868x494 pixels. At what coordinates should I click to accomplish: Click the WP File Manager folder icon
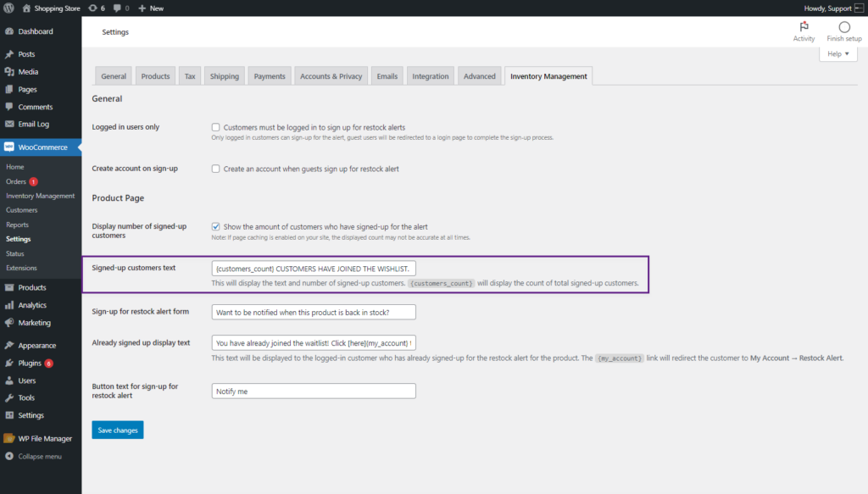(x=8, y=439)
